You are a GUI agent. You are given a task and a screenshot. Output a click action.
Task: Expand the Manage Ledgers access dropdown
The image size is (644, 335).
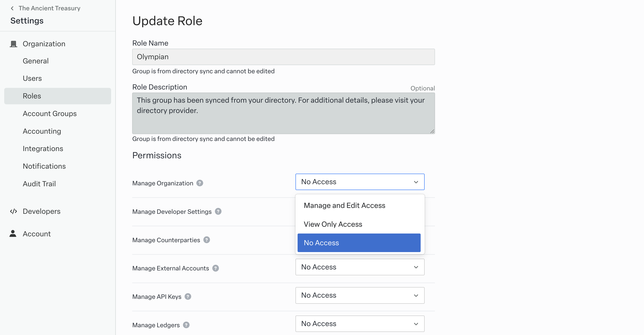pyautogui.click(x=360, y=323)
